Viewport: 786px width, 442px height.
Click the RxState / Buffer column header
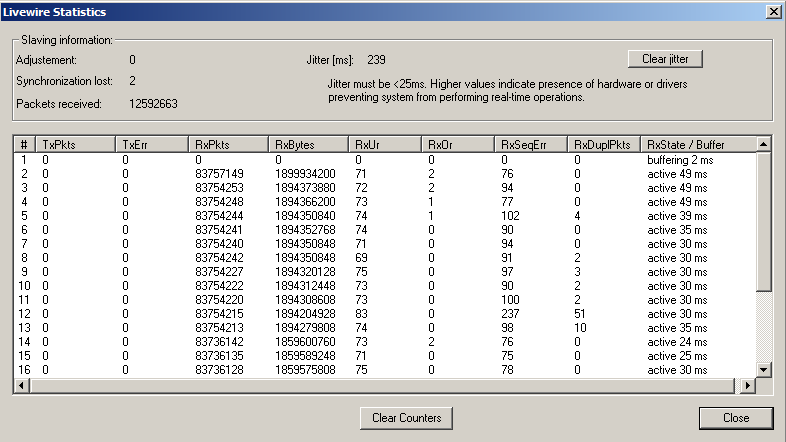698,145
